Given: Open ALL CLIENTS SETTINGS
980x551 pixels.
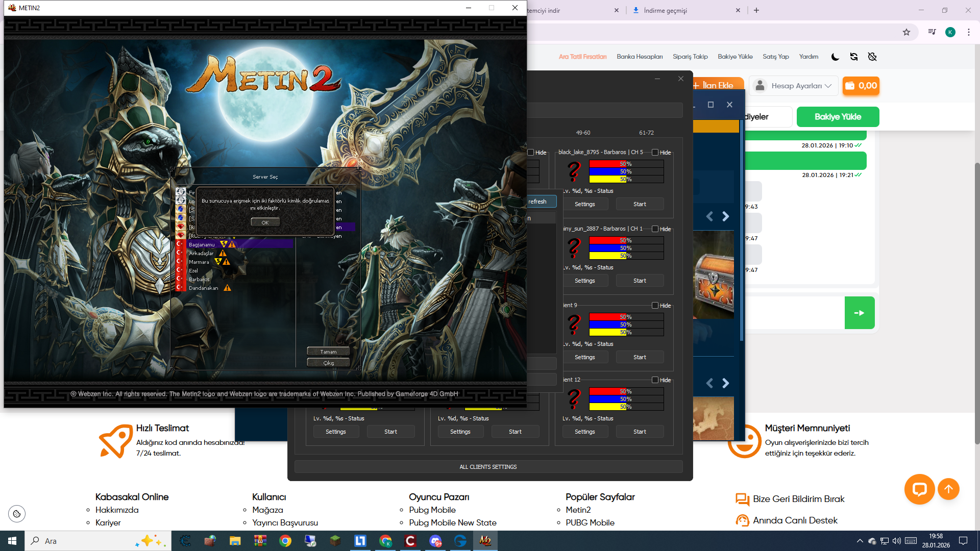Looking at the screenshot, I should tap(488, 467).
